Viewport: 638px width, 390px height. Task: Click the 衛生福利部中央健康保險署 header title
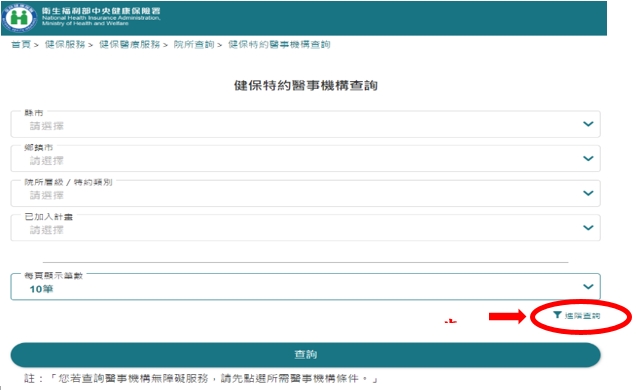101,11
